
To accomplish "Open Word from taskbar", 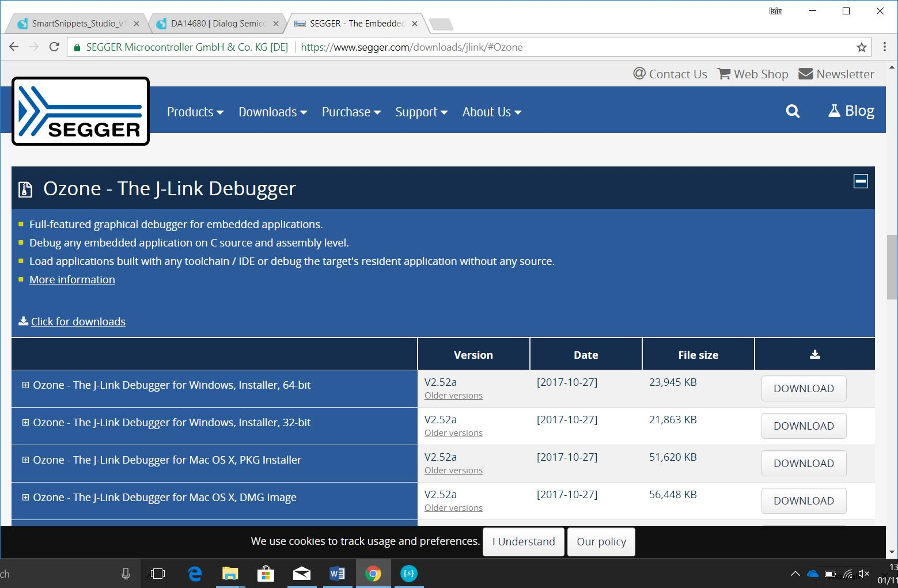I will point(338,574).
